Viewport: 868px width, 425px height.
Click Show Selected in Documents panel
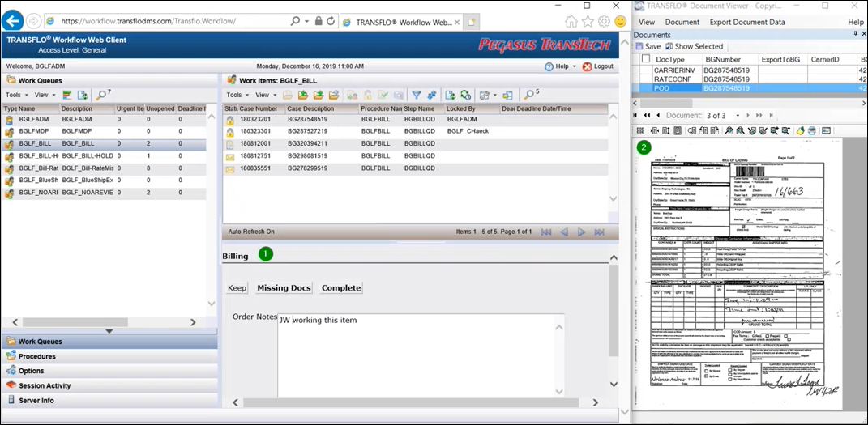coord(693,46)
